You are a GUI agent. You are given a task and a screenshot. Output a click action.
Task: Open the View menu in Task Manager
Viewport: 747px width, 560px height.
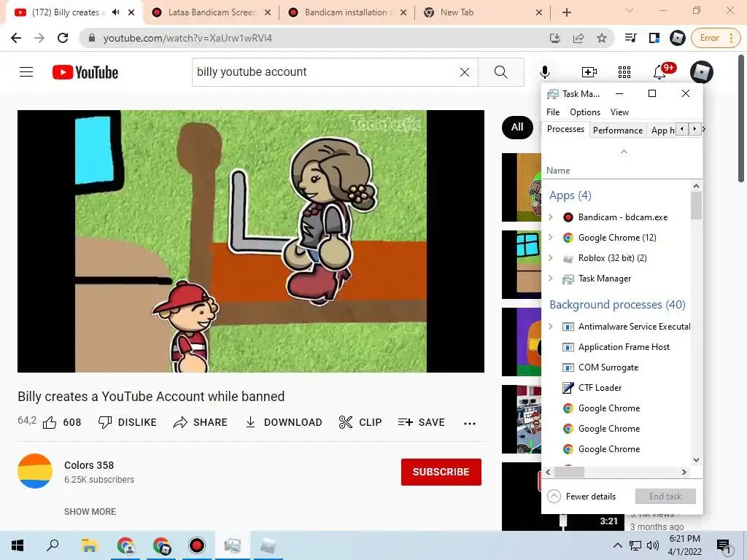619,112
